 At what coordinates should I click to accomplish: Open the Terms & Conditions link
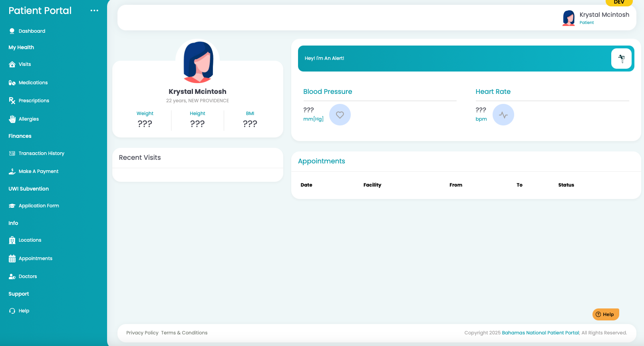pos(184,333)
